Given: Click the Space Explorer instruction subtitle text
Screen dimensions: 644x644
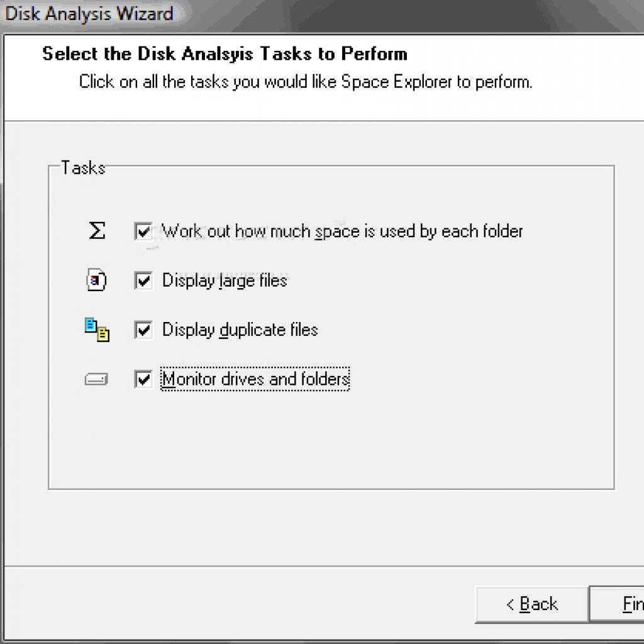Looking at the screenshot, I should (306, 82).
